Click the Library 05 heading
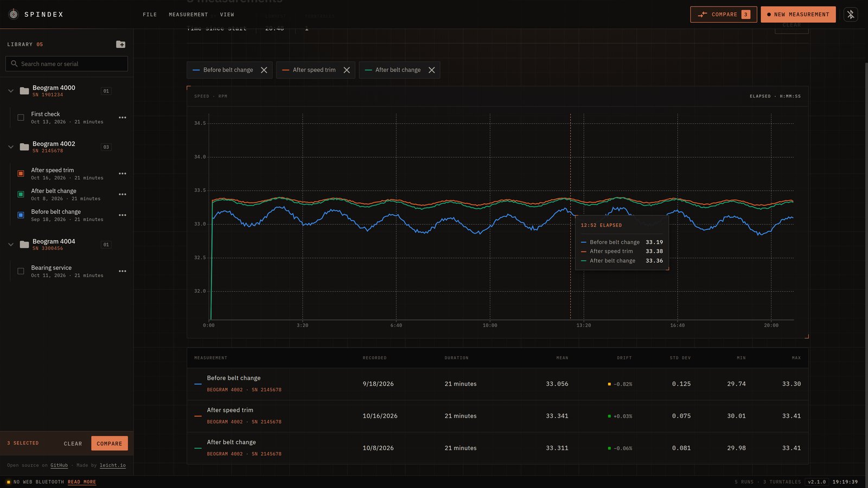 point(25,44)
